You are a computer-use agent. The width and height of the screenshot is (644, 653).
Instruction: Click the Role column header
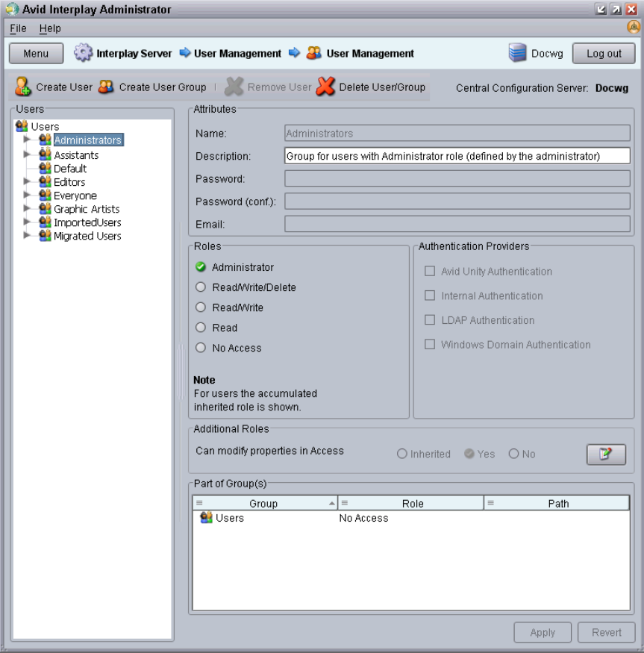coord(410,503)
